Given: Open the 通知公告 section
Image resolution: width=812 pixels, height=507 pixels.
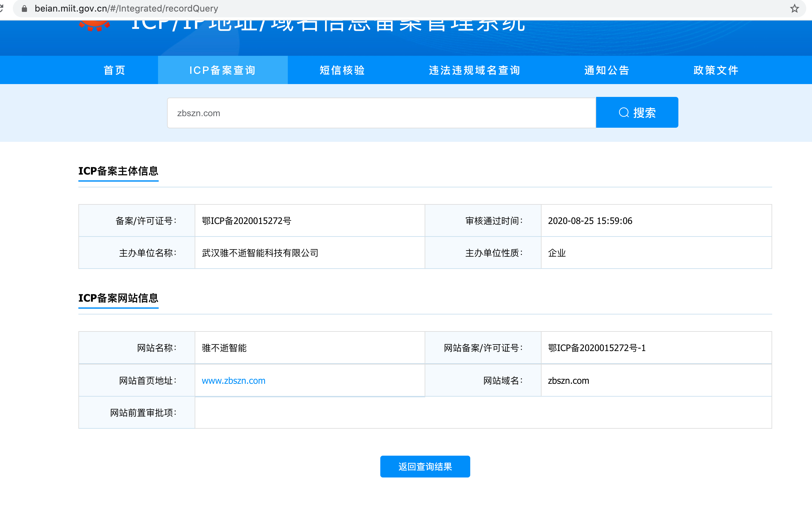Looking at the screenshot, I should tap(606, 70).
